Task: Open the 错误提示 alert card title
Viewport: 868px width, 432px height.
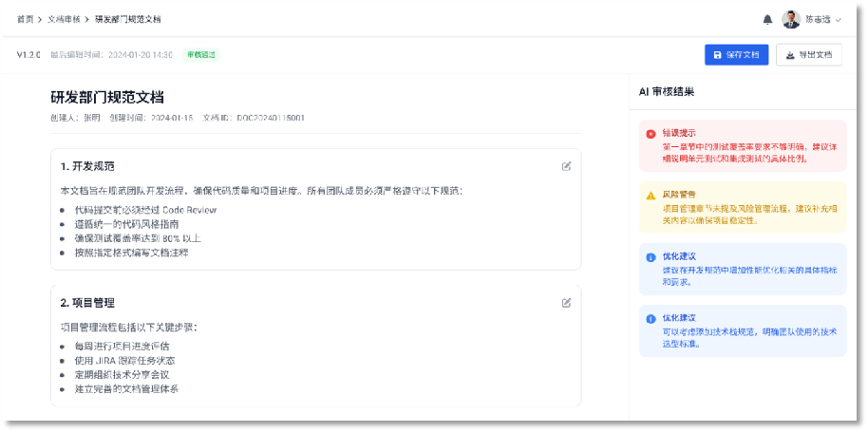Action: pyautogui.click(x=679, y=133)
